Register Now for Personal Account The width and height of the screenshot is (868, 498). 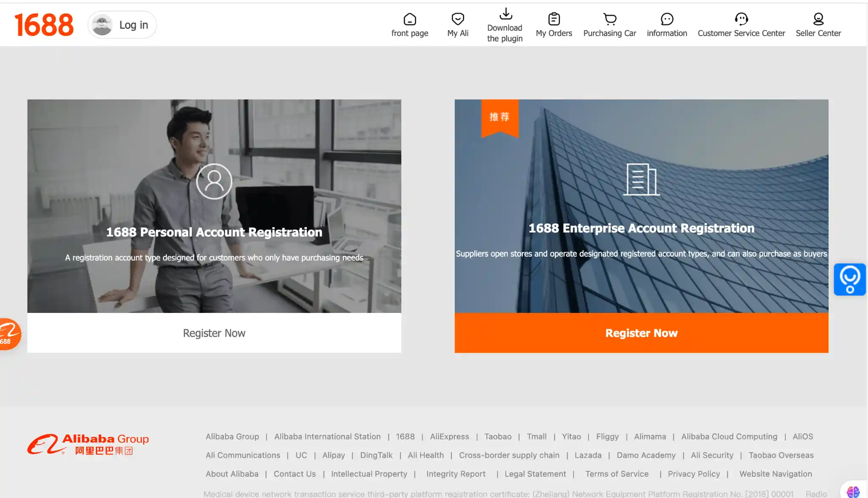point(214,333)
